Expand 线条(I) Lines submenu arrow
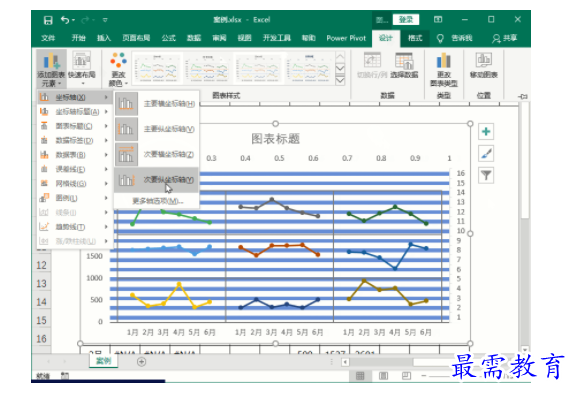Screen dimensions: 573x398 [x=106, y=212]
